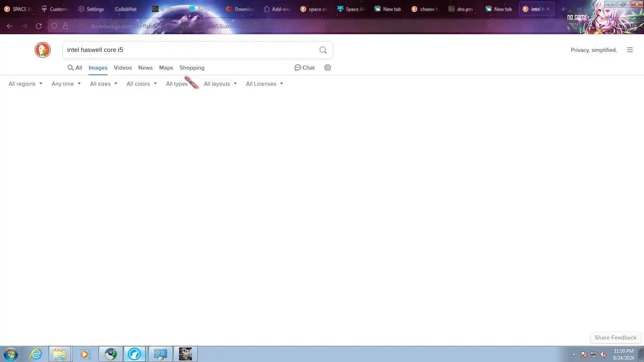This screenshot has width=644, height=362.
Task: Expand the All colors filter
Action: pyautogui.click(x=142, y=84)
